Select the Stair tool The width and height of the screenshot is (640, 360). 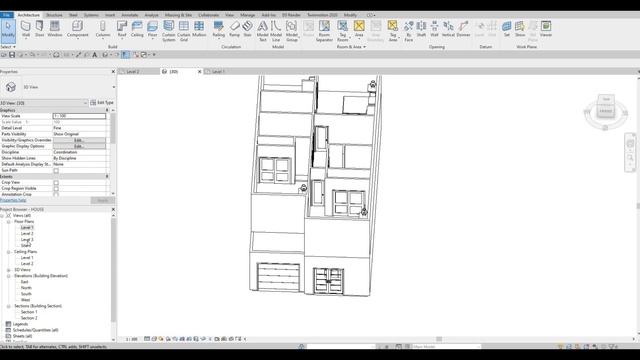(247, 29)
